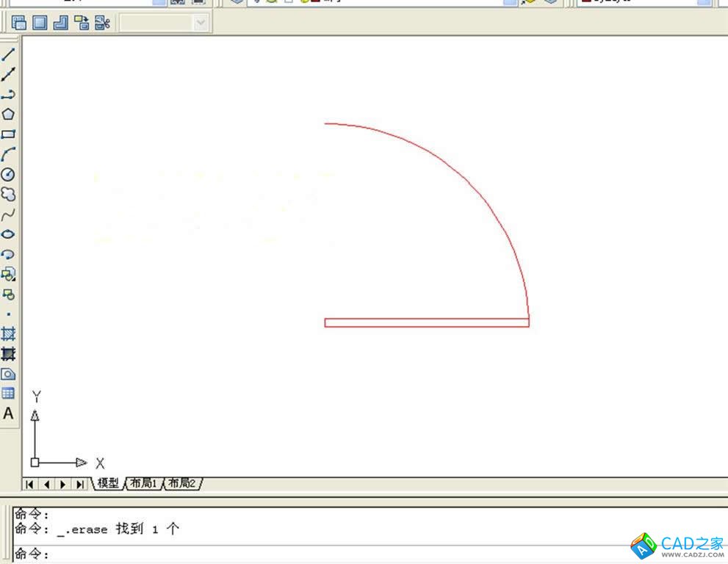Choose the Polyline tool
The height and width of the screenshot is (564, 728).
(x=8, y=95)
